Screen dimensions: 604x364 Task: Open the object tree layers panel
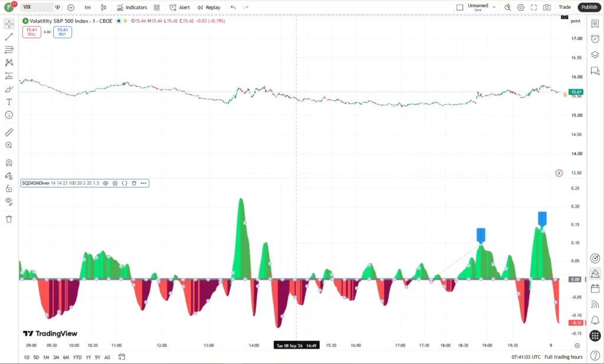595,55
